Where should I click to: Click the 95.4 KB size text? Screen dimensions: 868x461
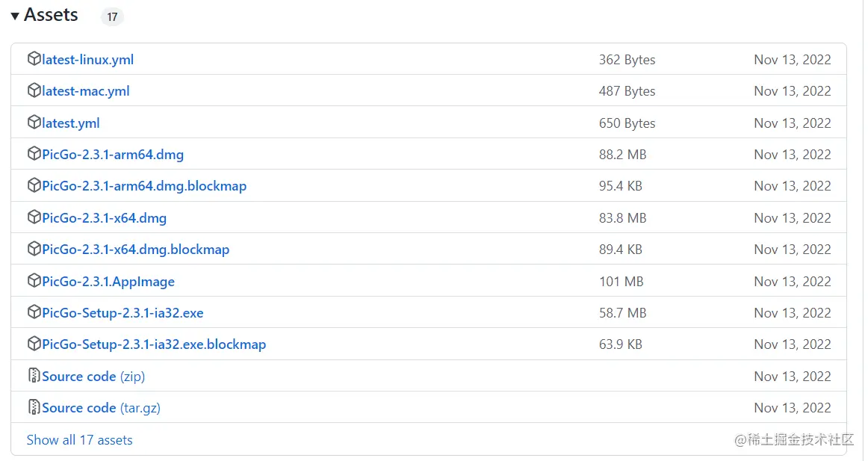click(621, 186)
